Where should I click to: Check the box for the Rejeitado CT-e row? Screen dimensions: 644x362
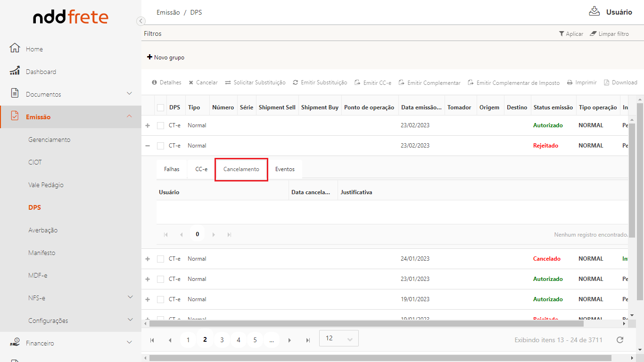[x=161, y=146]
